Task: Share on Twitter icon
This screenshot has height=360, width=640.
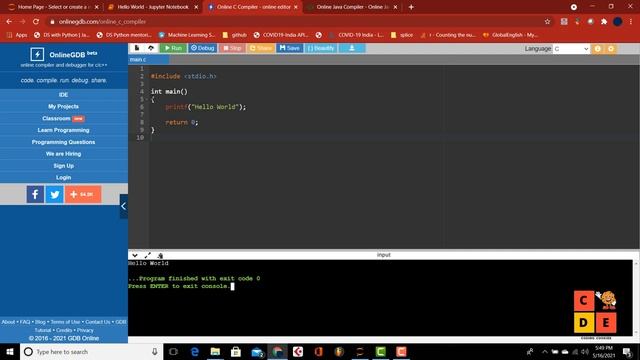Action: [55, 194]
